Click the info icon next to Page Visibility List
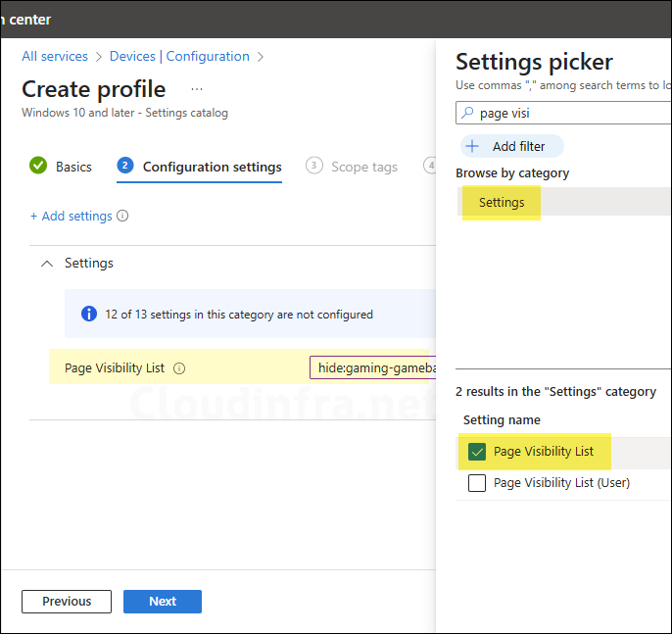Screen dimensions: 672x634 [179, 368]
